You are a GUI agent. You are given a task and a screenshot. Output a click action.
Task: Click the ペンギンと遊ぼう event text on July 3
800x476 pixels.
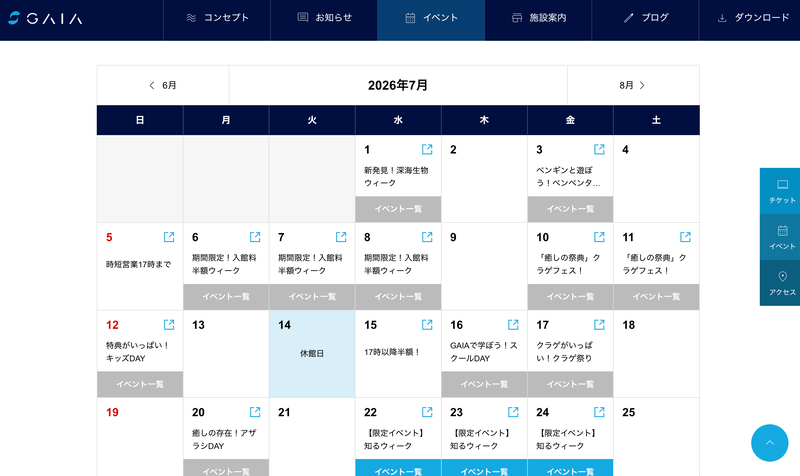(568, 177)
